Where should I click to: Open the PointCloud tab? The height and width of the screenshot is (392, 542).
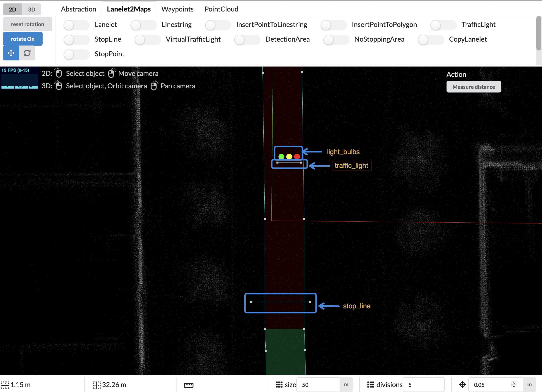(x=221, y=9)
